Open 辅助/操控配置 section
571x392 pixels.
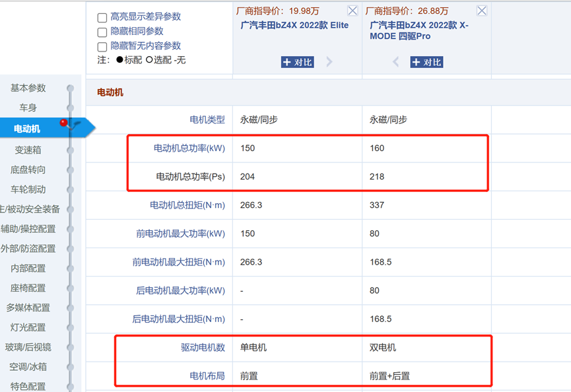pos(28,228)
